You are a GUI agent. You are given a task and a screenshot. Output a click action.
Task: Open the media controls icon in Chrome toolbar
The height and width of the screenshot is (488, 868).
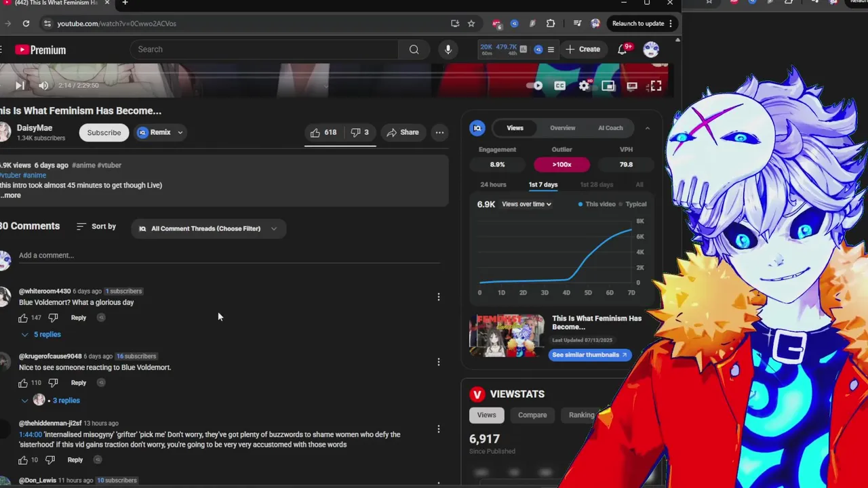[x=577, y=23]
